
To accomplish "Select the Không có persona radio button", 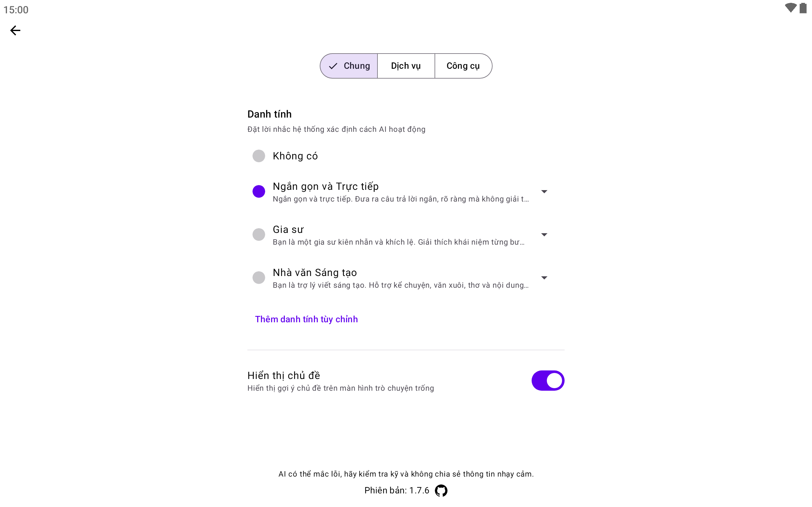I will click(259, 156).
